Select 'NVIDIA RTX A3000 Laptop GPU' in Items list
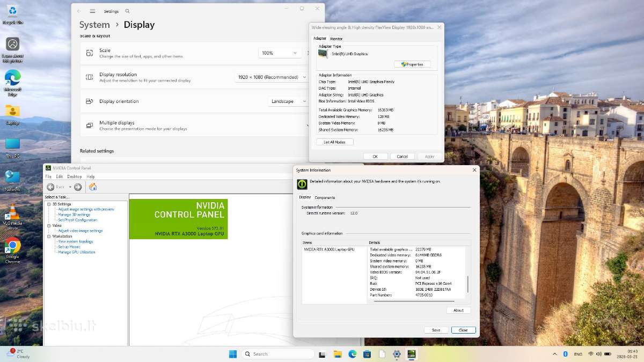 [329, 249]
